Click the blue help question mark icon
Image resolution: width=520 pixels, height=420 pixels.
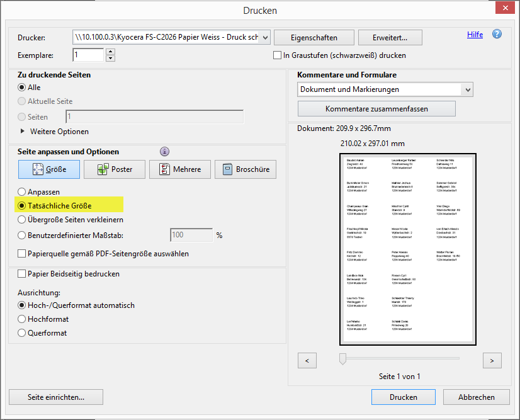[497, 34]
